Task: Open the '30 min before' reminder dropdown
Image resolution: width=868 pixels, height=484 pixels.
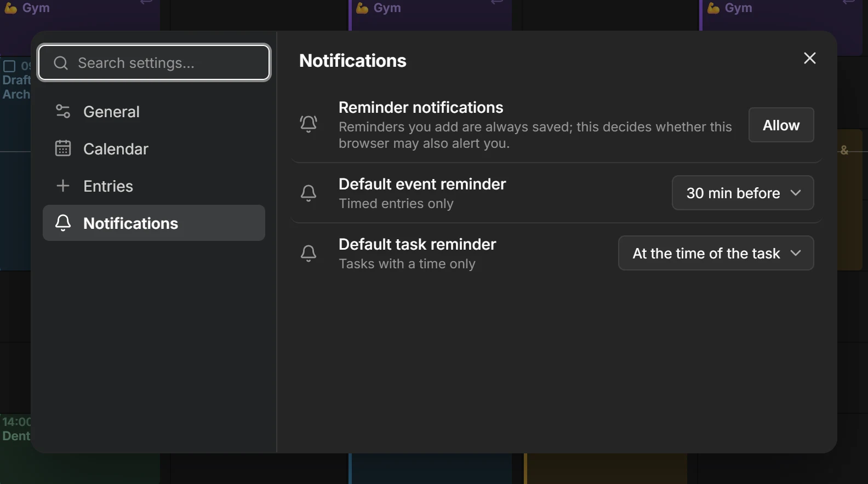Action: pyautogui.click(x=743, y=193)
